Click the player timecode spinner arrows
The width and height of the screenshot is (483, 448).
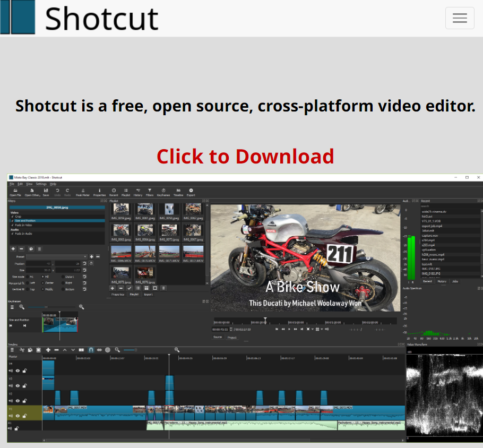[231, 330]
